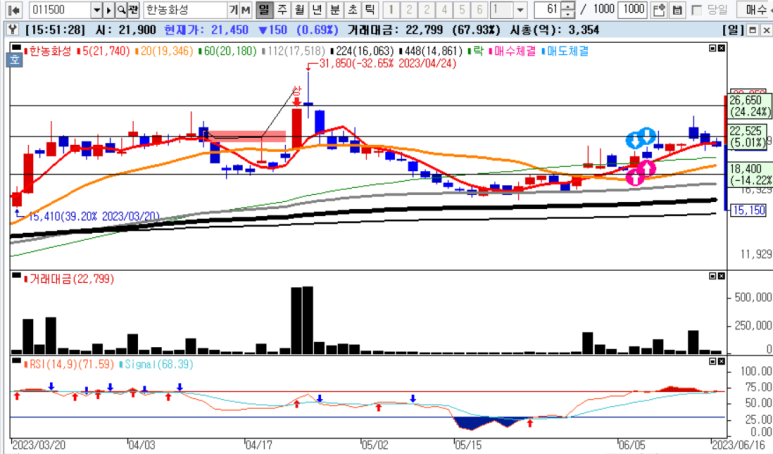Click the M button in the toolbar
773x454 pixels.
pos(245,9)
